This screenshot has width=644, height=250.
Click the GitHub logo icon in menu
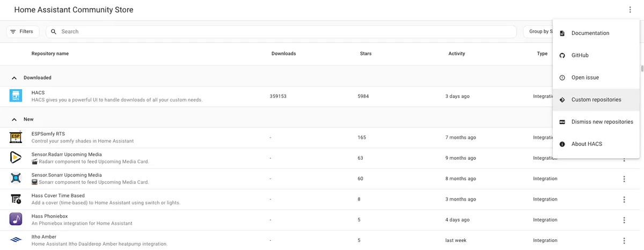562,55
